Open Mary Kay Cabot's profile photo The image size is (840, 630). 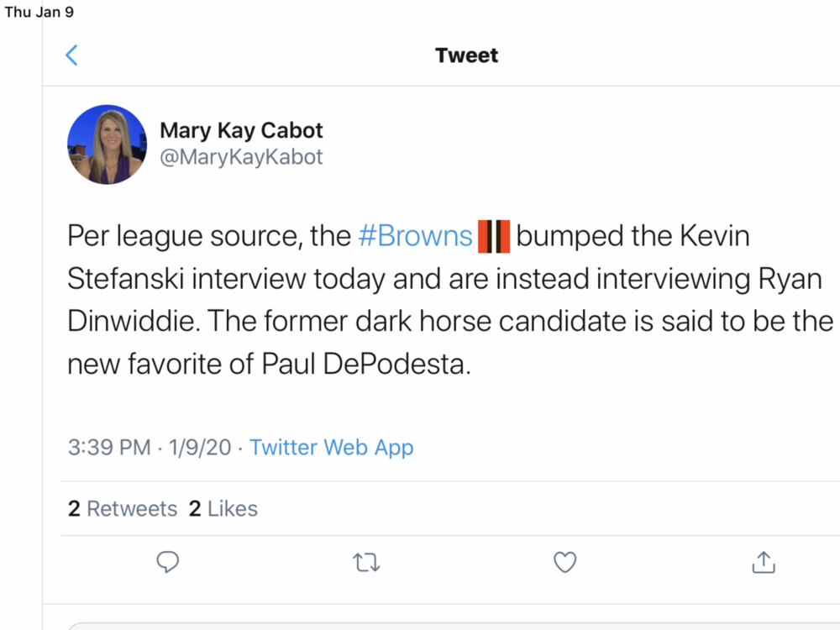tap(108, 144)
